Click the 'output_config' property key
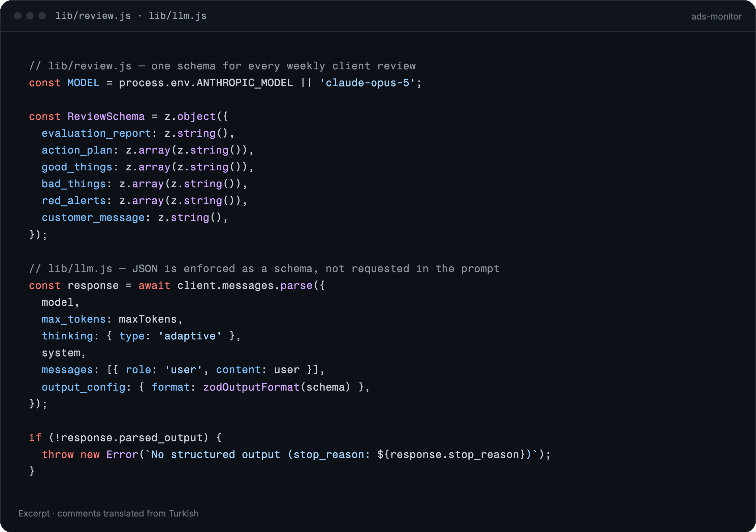 point(83,387)
